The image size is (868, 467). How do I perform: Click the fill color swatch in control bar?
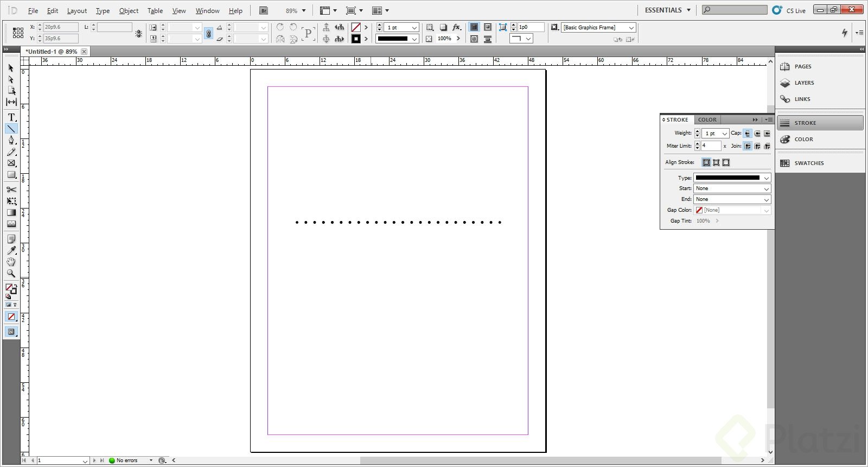[356, 27]
